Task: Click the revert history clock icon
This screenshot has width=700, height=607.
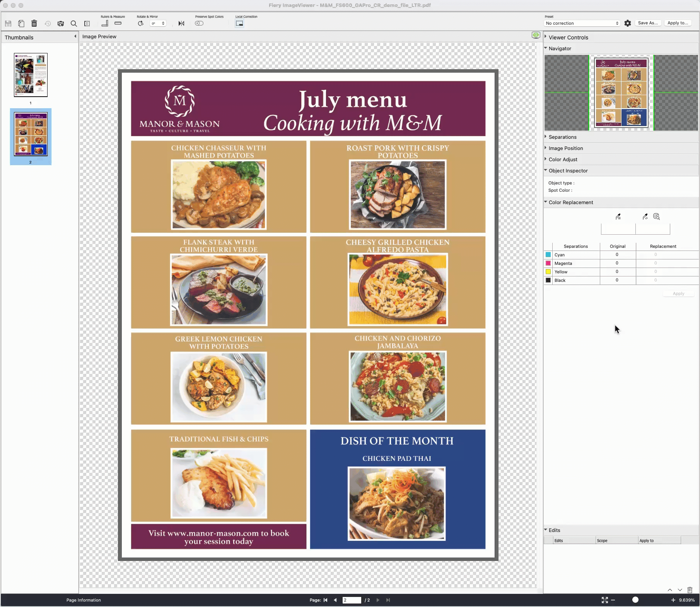Action: coord(48,24)
